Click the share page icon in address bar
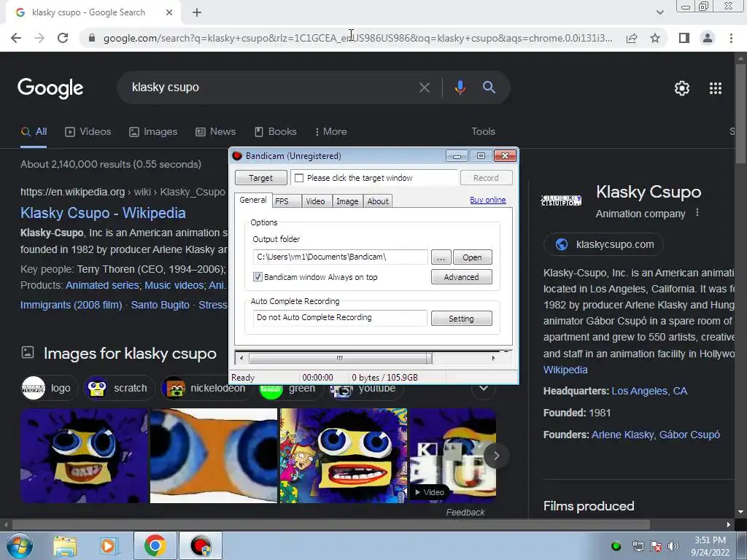Screen dimensions: 747x560 [632, 38]
